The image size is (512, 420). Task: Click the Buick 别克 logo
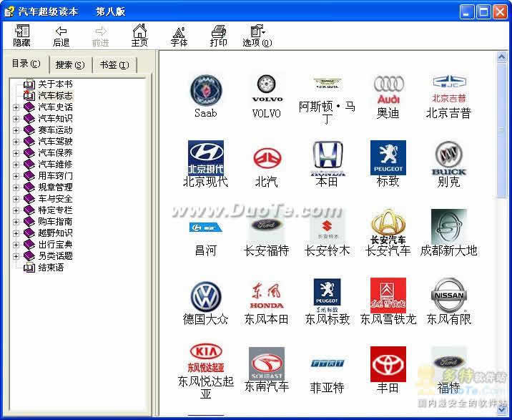(449, 158)
